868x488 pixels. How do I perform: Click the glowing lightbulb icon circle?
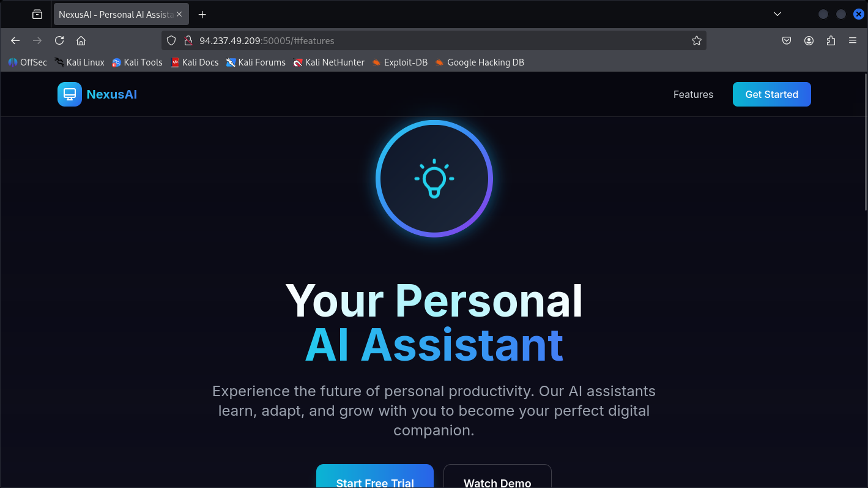click(434, 178)
